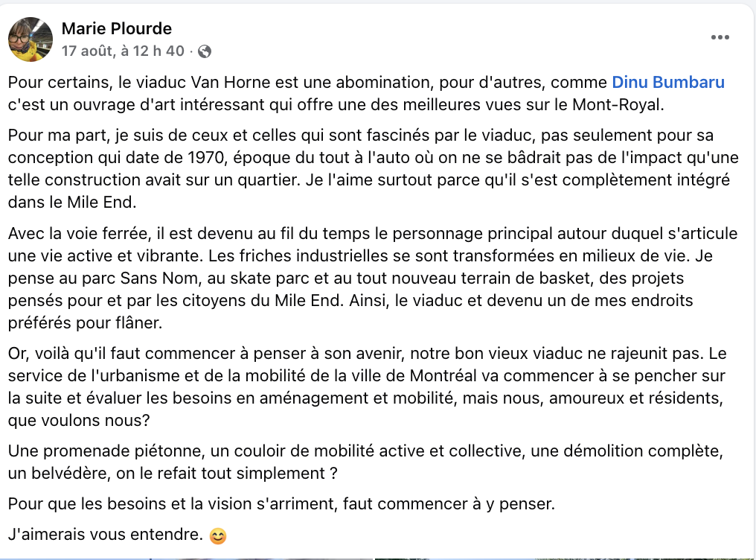Open Marie Plourde's profile picture
Screen dimensions: 756x560
[31, 39]
